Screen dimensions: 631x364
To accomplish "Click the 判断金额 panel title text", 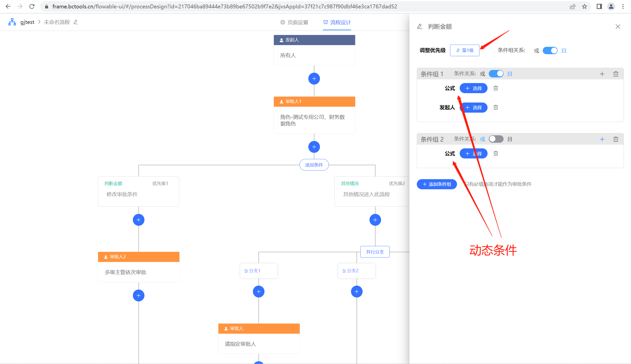I will pos(440,27).
